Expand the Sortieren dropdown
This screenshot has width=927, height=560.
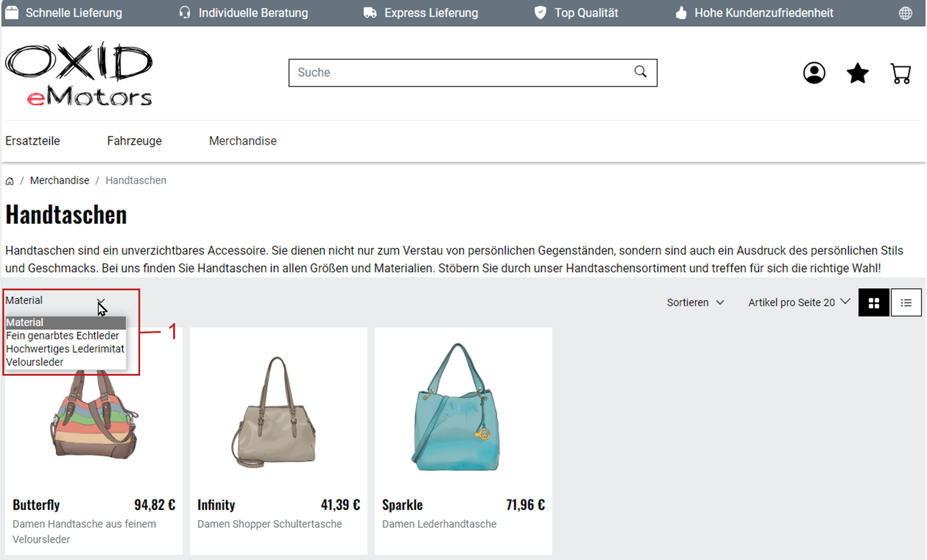point(695,303)
